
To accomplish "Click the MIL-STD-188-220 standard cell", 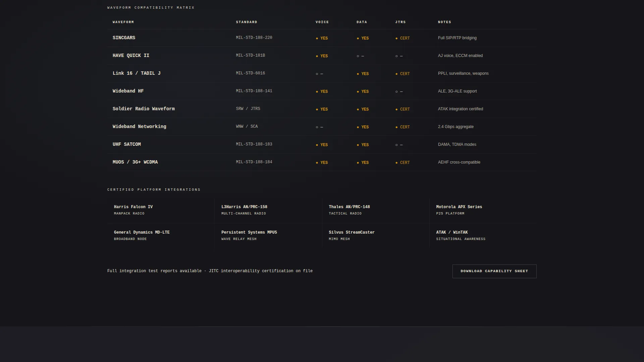I will point(254,38).
